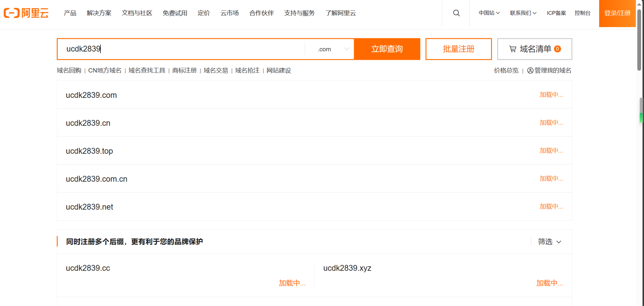Viewport: 644px width, 306px height.
Task: Open the 中国站 region dropdown
Action: pyautogui.click(x=489, y=13)
